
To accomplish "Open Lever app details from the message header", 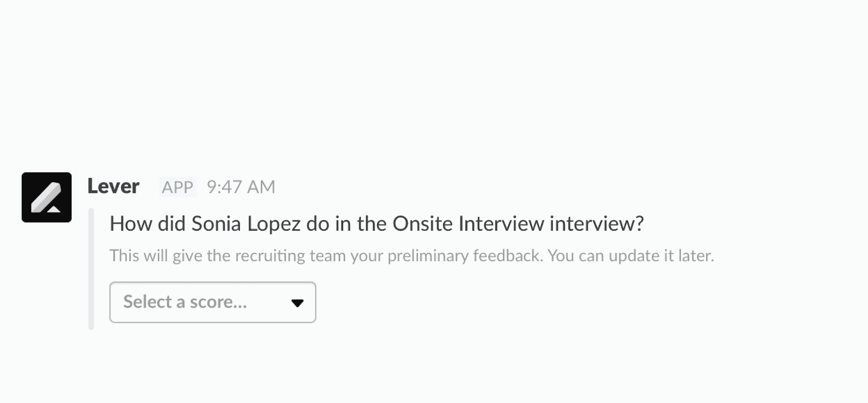I will [x=113, y=187].
